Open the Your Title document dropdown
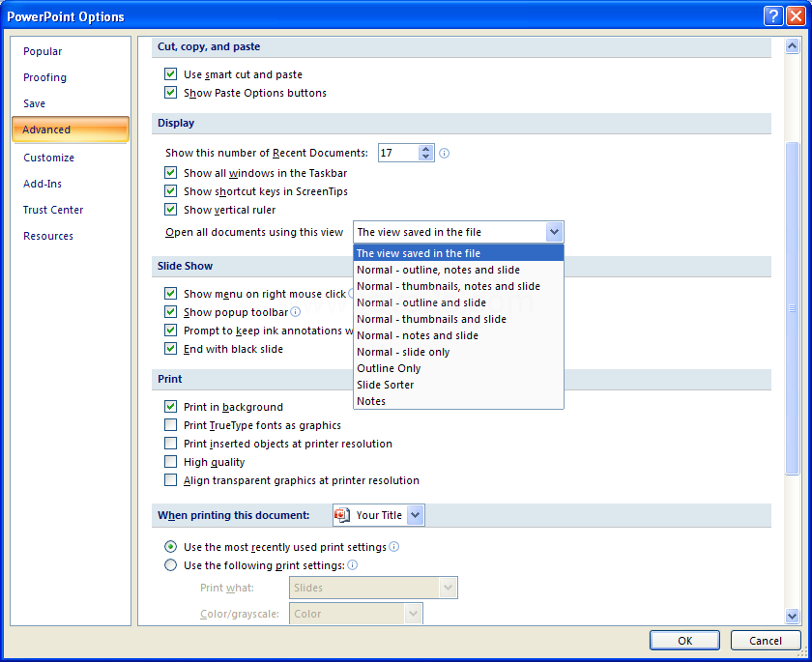Screen dimensions: 812x662 coord(416,515)
